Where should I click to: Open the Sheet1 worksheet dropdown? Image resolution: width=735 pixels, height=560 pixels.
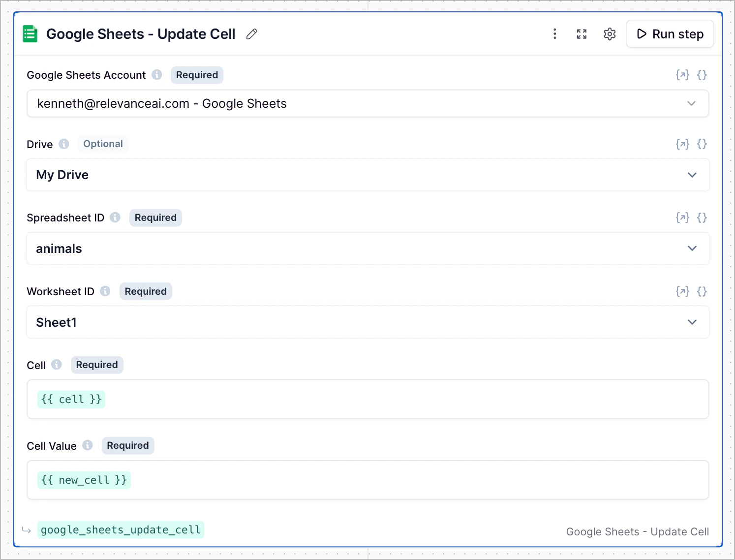click(x=367, y=322)
